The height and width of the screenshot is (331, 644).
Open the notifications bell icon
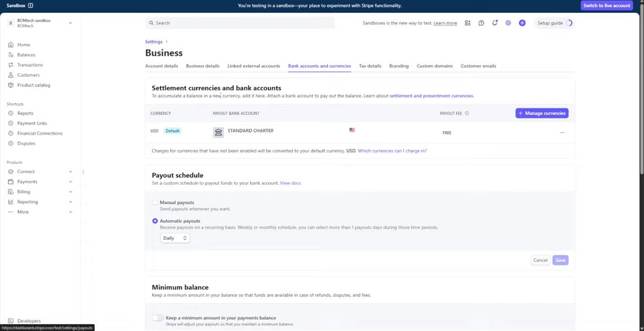pos(495,23)
